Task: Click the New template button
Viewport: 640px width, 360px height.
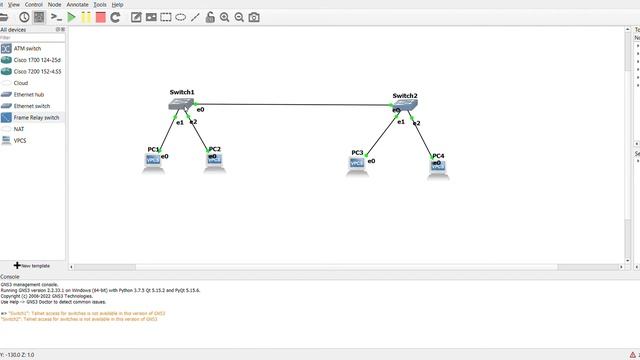Action: [x=32, y=266]
